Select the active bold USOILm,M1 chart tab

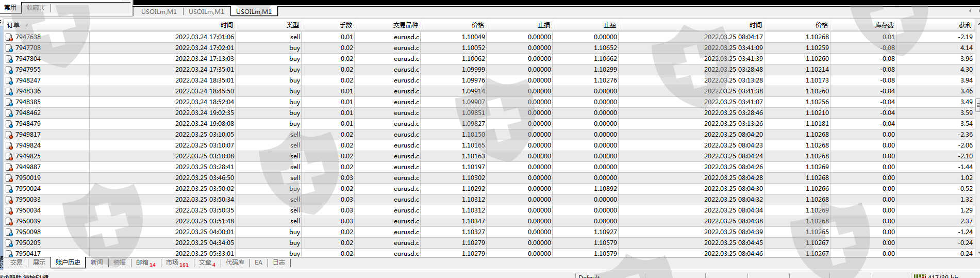254,11
